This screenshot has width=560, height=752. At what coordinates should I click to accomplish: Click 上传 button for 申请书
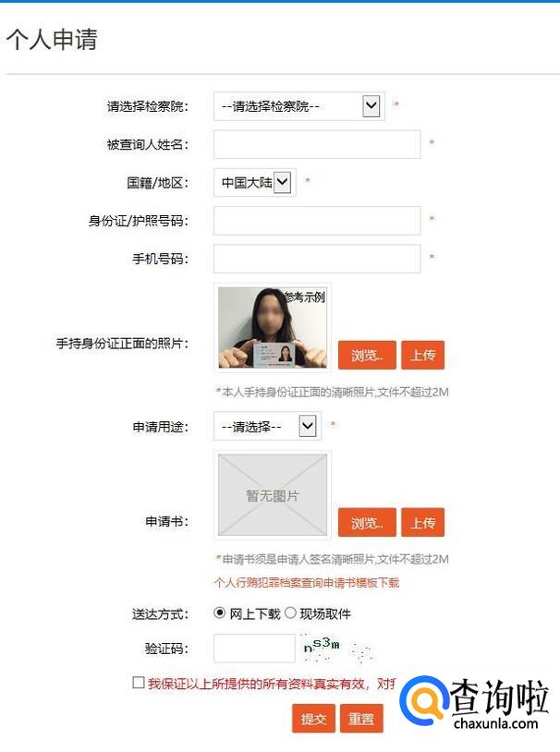422,522
